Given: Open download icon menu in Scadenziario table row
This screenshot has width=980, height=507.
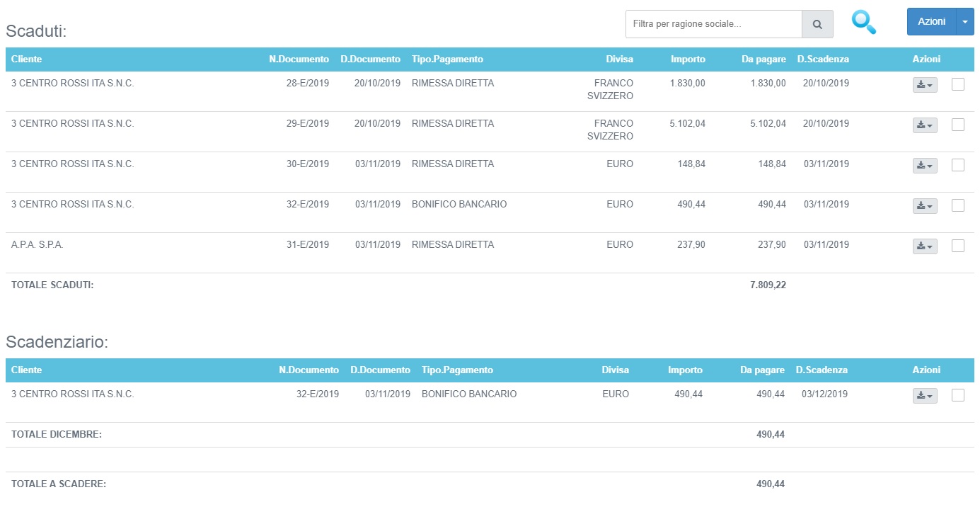Looking at the screenshot, I should coord(924,396).
